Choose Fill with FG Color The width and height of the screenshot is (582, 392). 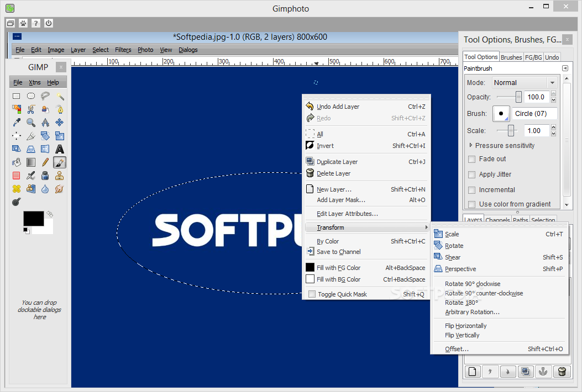click(366, 268)
